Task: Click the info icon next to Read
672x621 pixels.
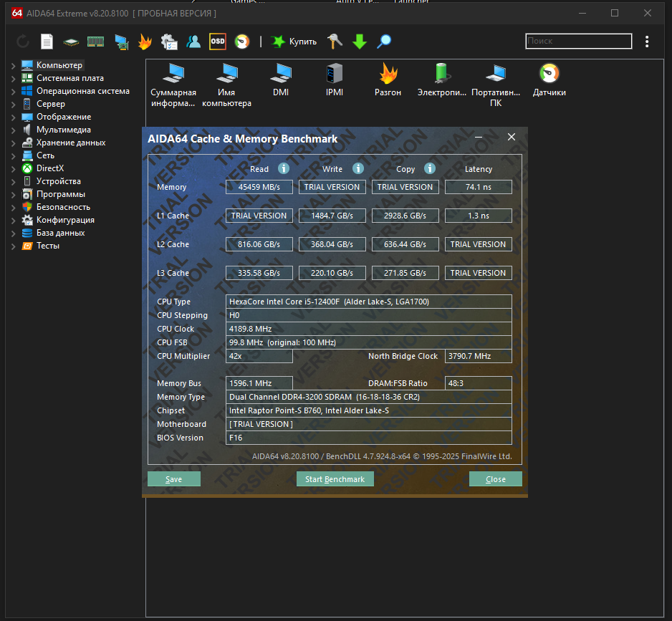Action: click(x=284, y=168)
